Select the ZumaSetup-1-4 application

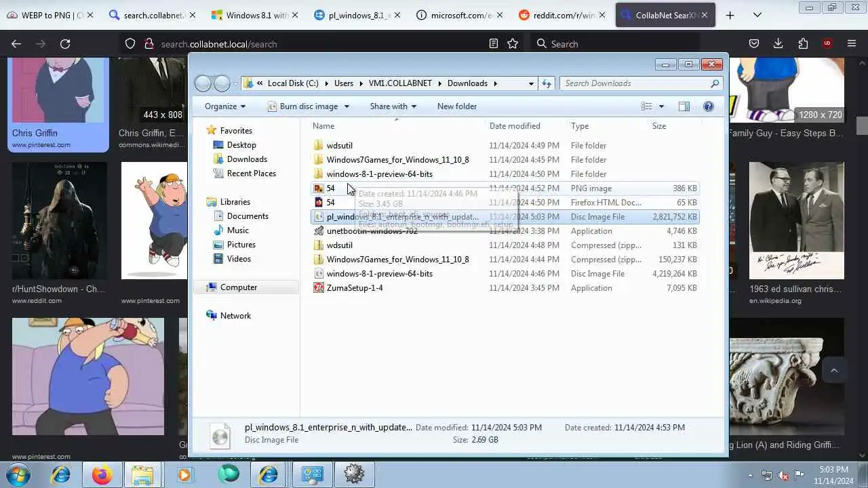click(x=505, y=288)
